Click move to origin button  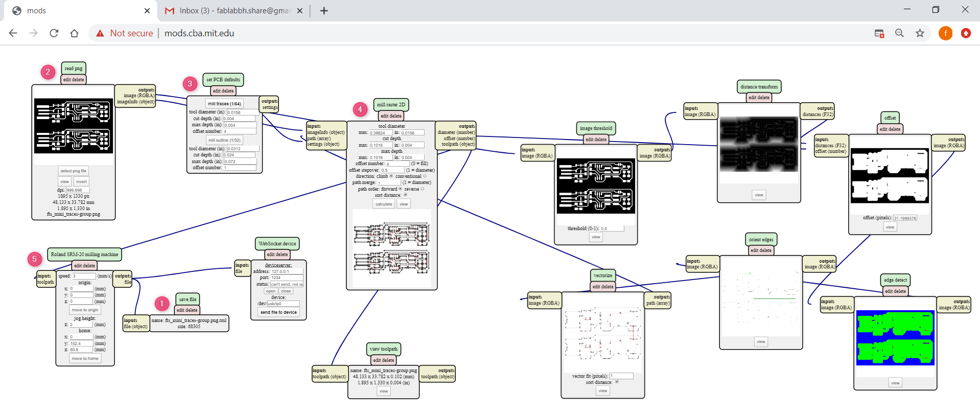click(85, 310)
